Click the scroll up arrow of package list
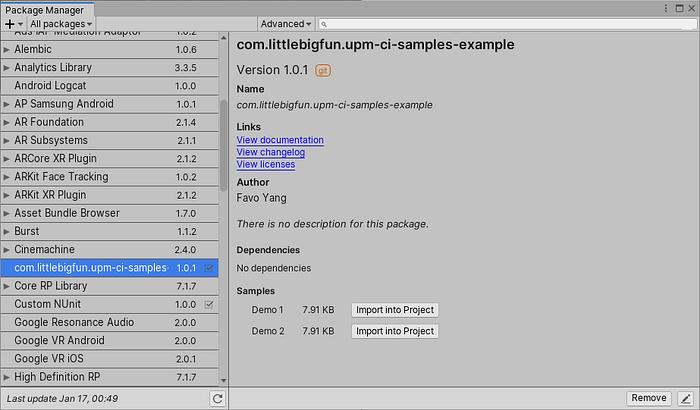 click(x=223, y=38)
